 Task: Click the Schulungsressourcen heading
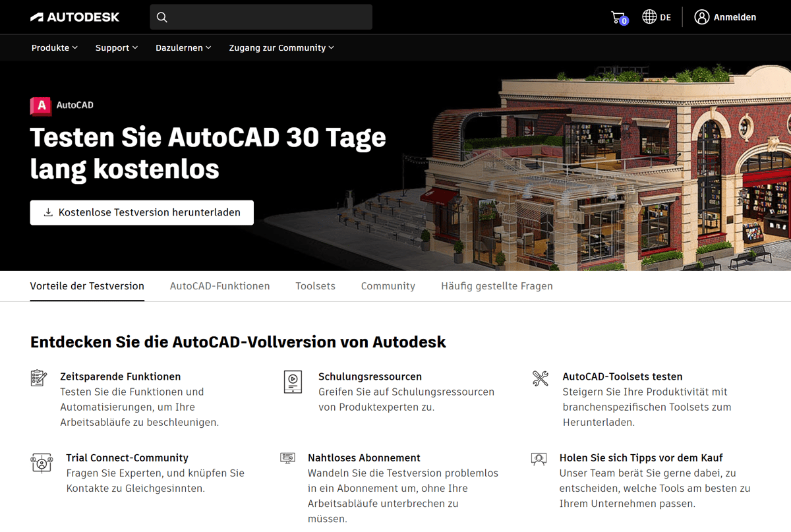370,376
